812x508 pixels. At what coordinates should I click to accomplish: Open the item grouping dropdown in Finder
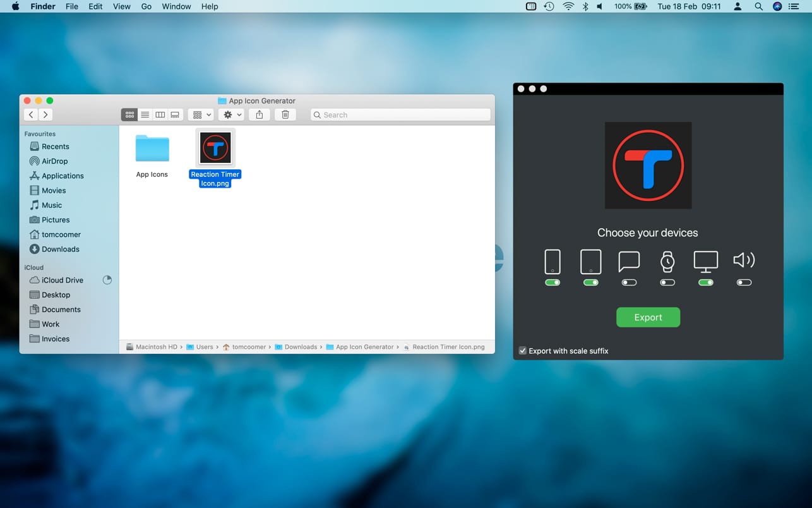click(200, 114)
